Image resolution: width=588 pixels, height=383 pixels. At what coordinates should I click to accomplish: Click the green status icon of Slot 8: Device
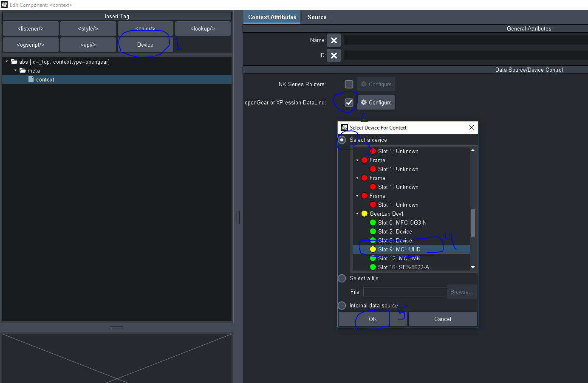[x=373, y=240]
